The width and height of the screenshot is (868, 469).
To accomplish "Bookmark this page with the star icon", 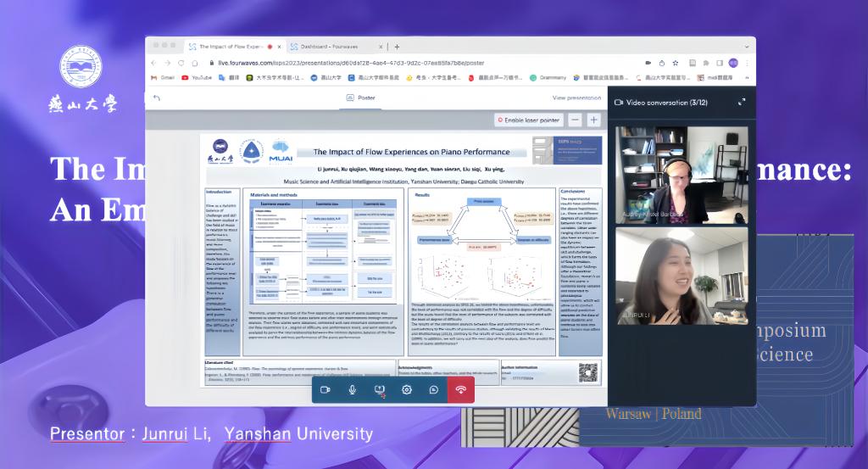I will (x=677, y=63).
